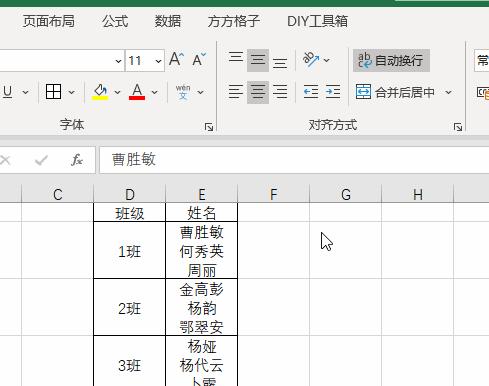Click the increase indent icon
The image size is (489, 386).
(333, 92)
